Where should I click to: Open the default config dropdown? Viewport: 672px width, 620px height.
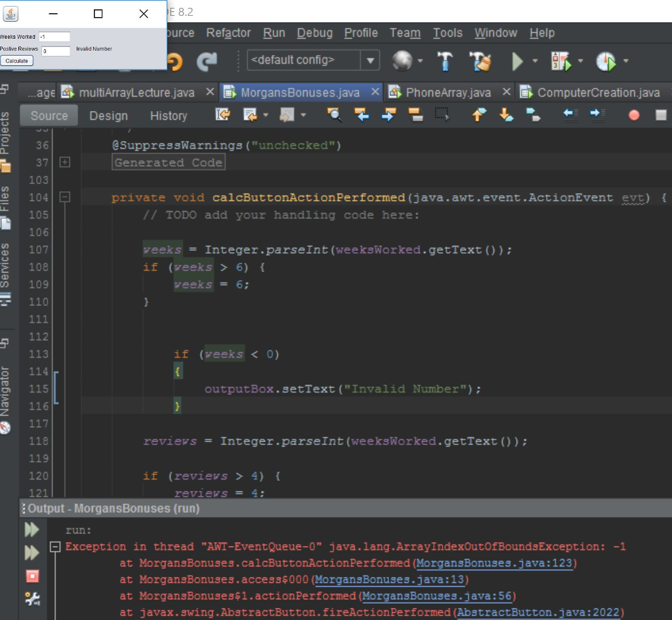(369, 60)
